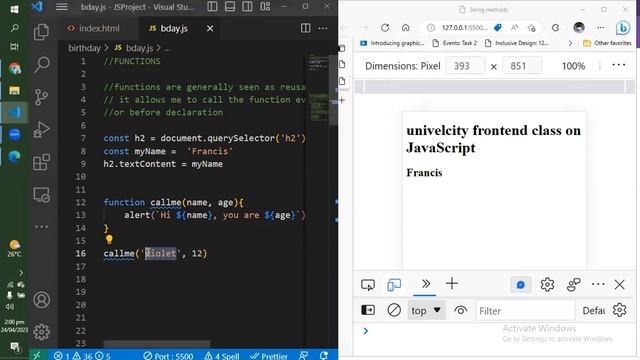Click the address bar showing 127.0.0.1:5500
The width and height of the screenshot is (640, 360).
tap(464, 27)
